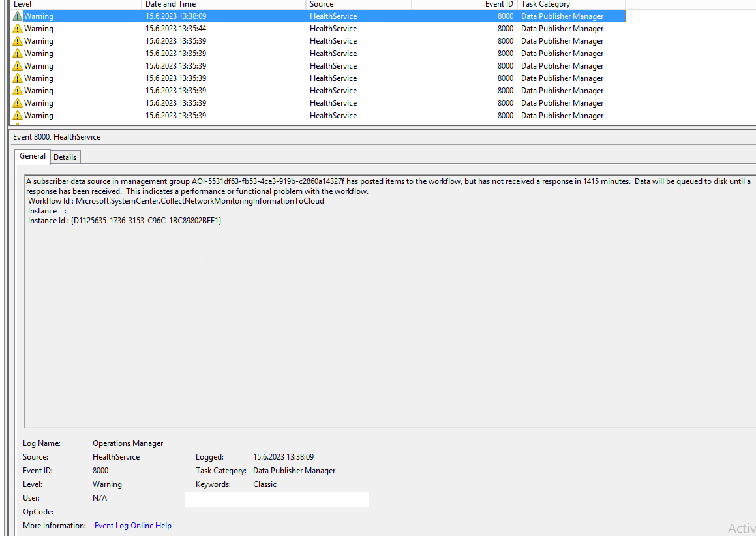Click the warning triangle beside the 13:35:44 event
This screenshot has width=756, height=536.
point(16,29)
